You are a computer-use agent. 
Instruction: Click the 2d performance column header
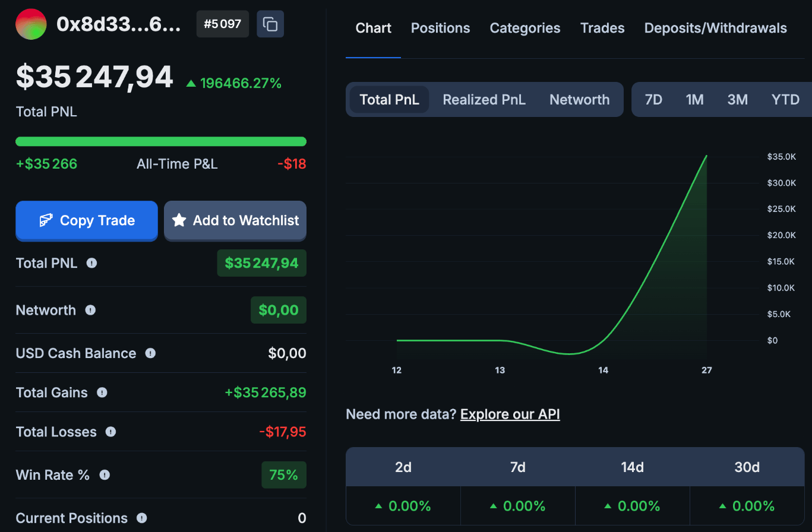tap(403, 467)
